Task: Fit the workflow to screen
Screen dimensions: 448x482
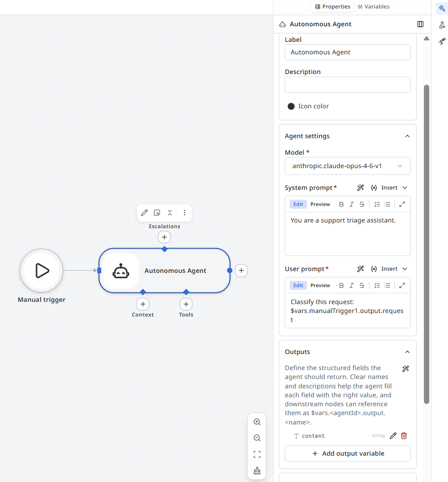Action: click(x=257, y=454)
